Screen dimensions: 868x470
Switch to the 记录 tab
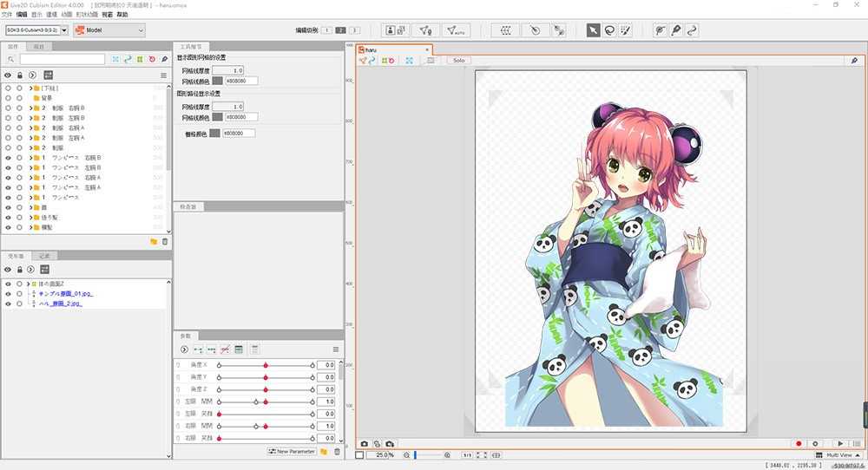coord(45,256)
